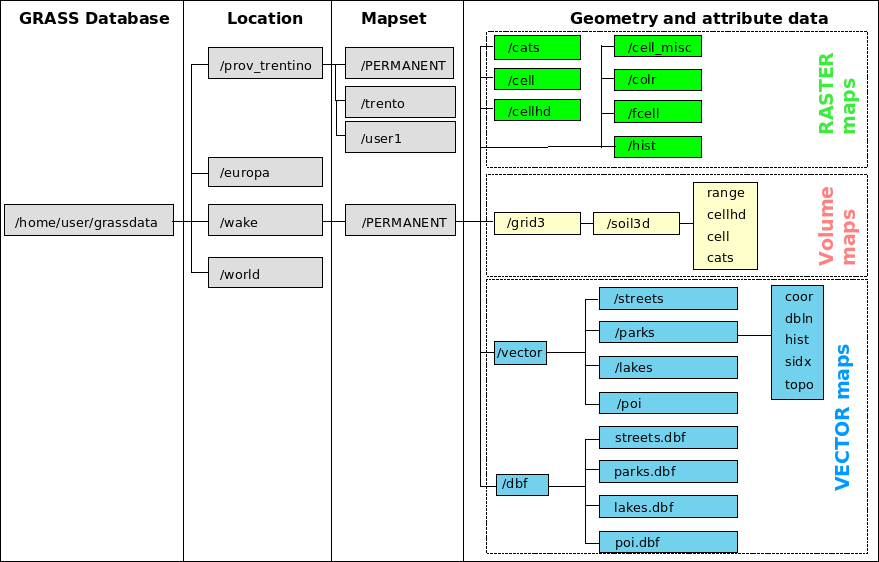Select the /user1 mapset node
The height and width of the screenshot is (562, 879).
[x=400, y=137]
